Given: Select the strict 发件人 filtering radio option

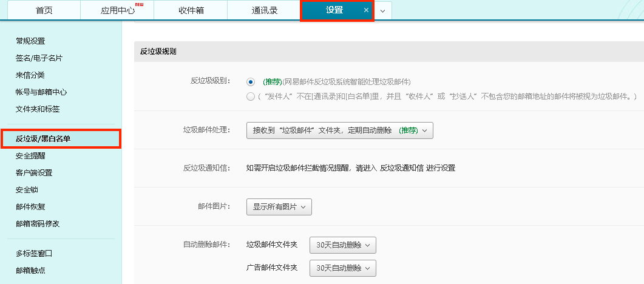Looking at the screenshot, I should coord(251,96).
